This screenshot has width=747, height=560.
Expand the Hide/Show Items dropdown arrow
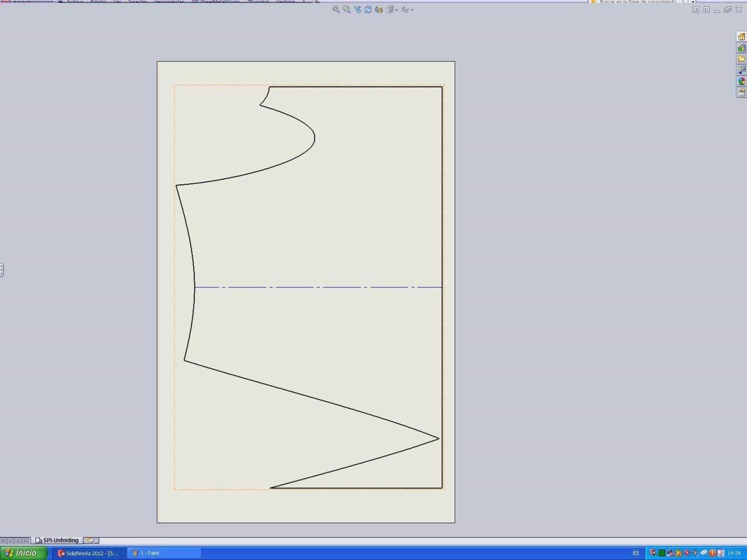pyautogui.click(x=412, y=10)
